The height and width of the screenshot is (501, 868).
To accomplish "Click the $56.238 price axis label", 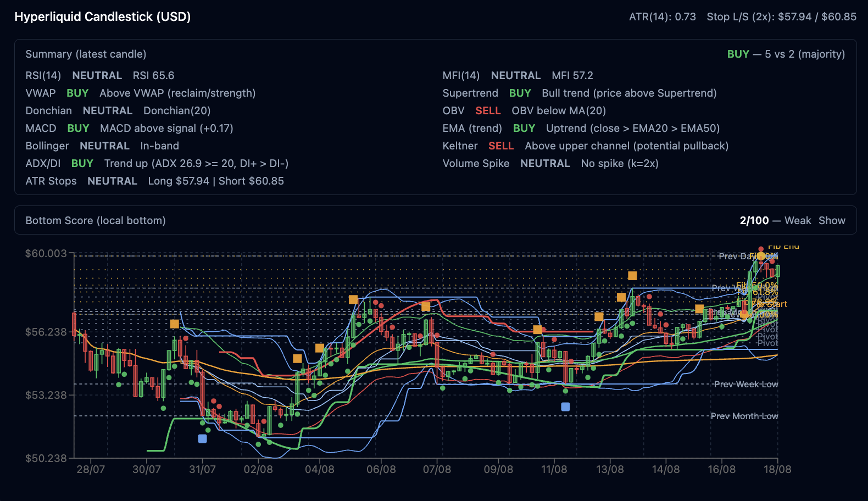I will point(46,332).
